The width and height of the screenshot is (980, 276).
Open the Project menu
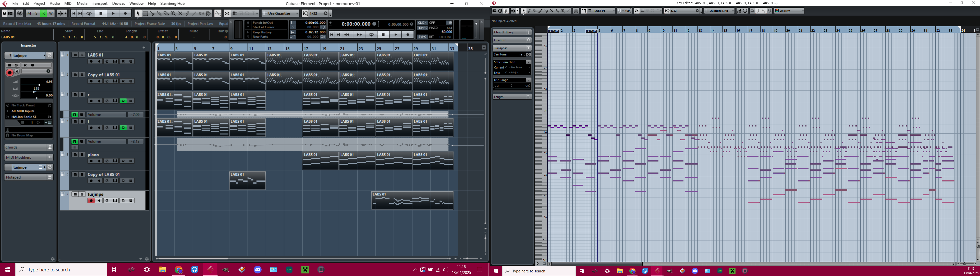click(x=39, y=3)
